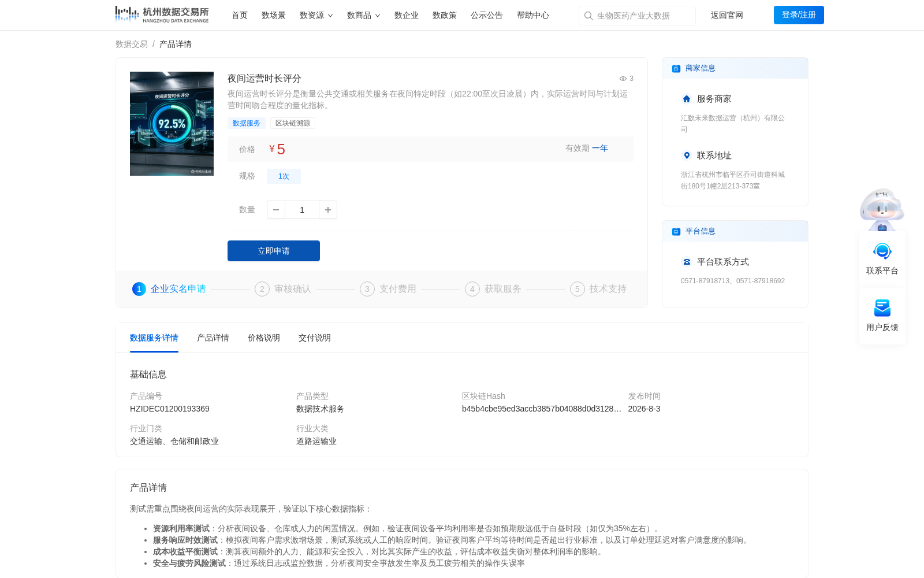Expand the 数商品 dropdown menu

click(363, 15)
